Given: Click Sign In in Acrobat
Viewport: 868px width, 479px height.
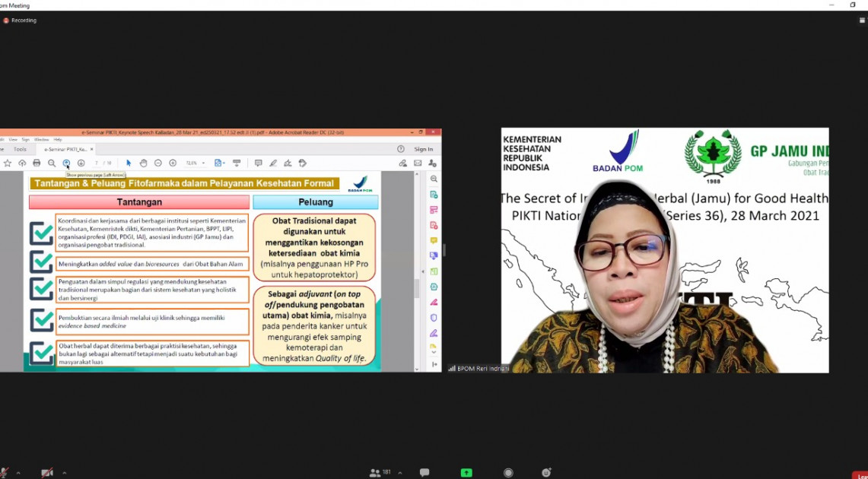Looking at the screenshot, I should pos(424,149).
